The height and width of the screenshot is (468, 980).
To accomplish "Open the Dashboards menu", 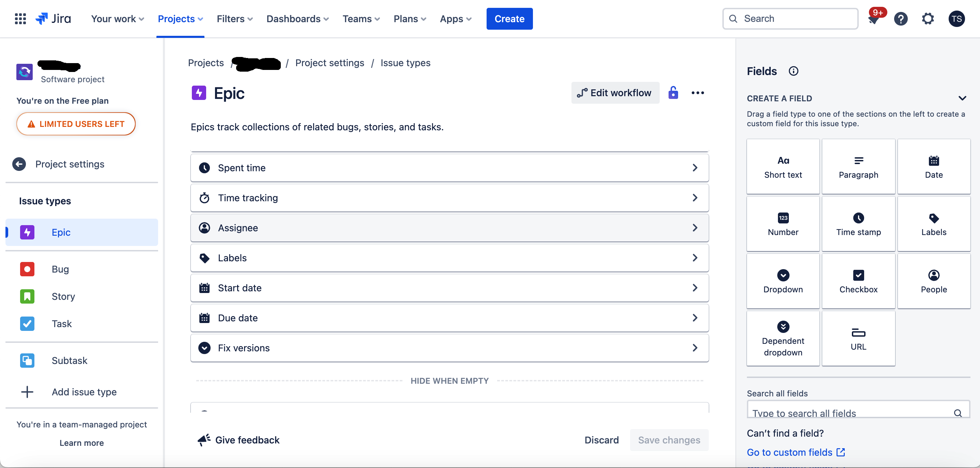I will 297,19.
